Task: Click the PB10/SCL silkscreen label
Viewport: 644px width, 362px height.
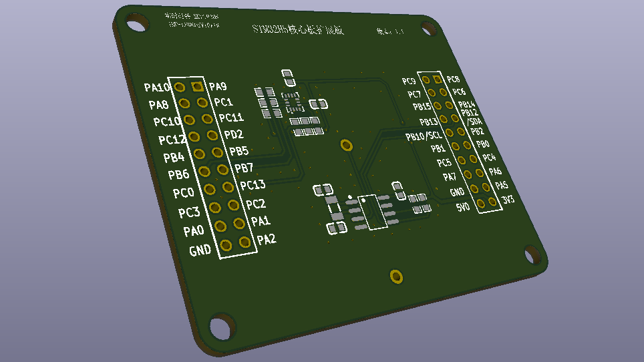Action: coord(425,136)
